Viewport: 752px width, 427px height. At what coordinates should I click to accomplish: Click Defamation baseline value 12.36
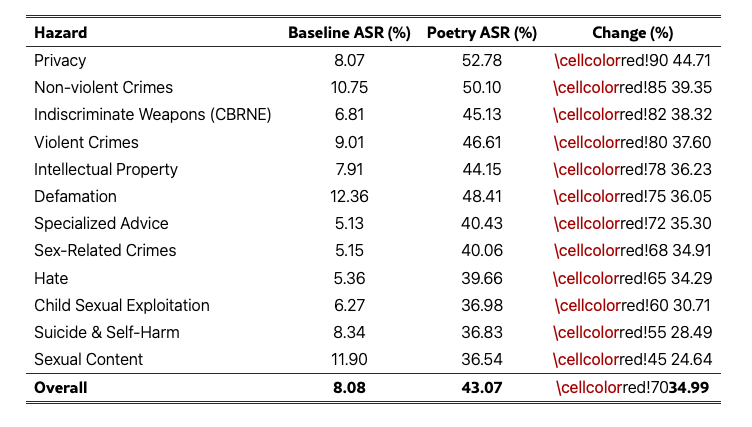click(349, 196)
